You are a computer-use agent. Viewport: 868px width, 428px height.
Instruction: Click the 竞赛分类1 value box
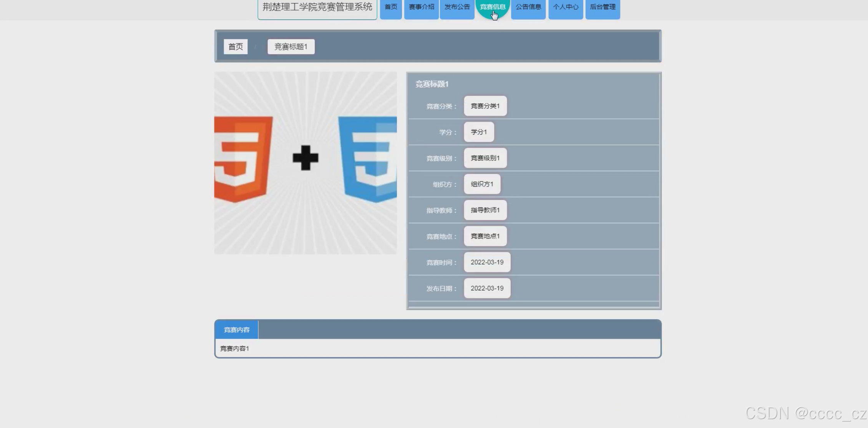coord(485,106)
